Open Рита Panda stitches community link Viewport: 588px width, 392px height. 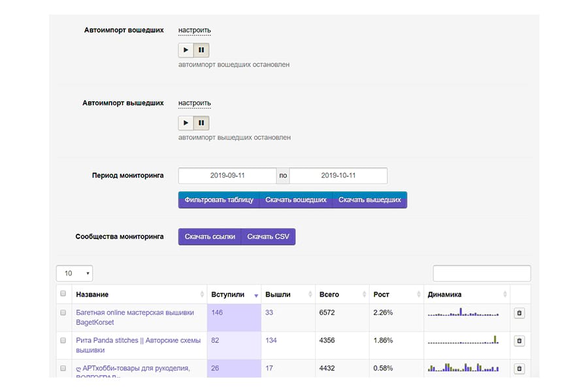(139, 345)
